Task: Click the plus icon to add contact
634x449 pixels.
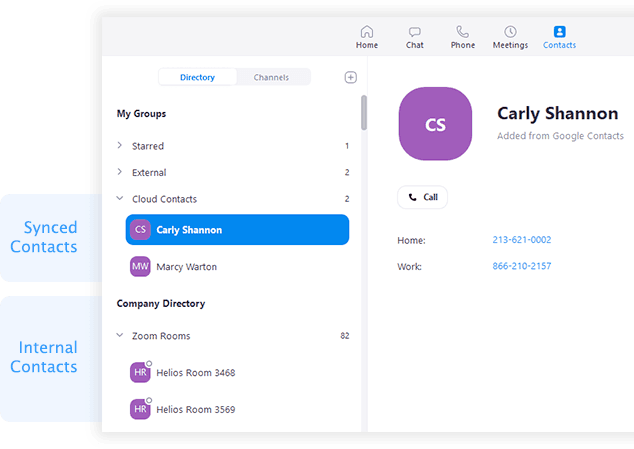Action: click(x=350, y=77)
